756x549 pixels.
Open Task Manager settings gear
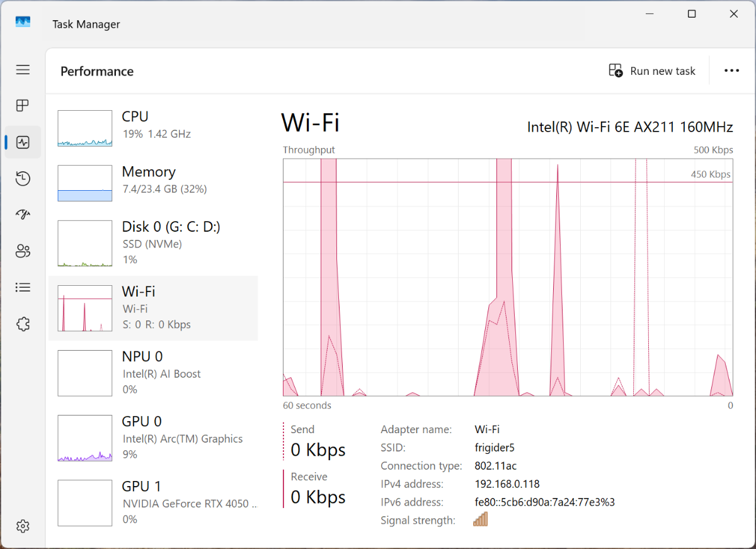[x=23, y=526]
